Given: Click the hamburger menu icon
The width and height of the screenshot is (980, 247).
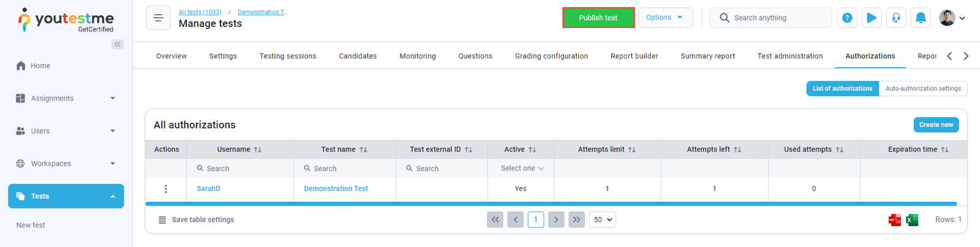Looking at the screenshot, I should click(x=158, y=18).
